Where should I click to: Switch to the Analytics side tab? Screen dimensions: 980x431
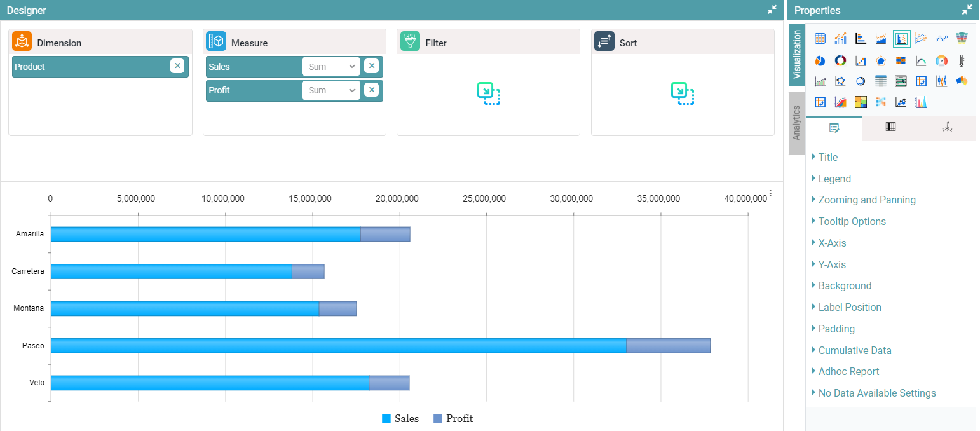coord(796,123)
